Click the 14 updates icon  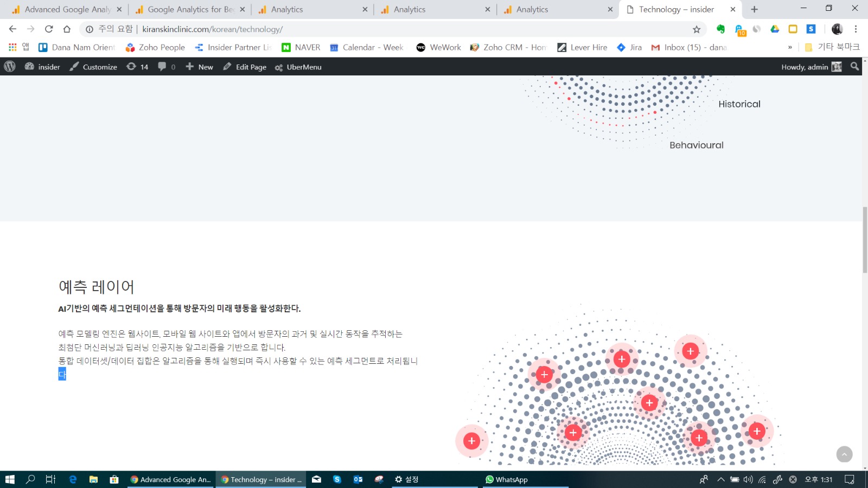tap(137, 67)
